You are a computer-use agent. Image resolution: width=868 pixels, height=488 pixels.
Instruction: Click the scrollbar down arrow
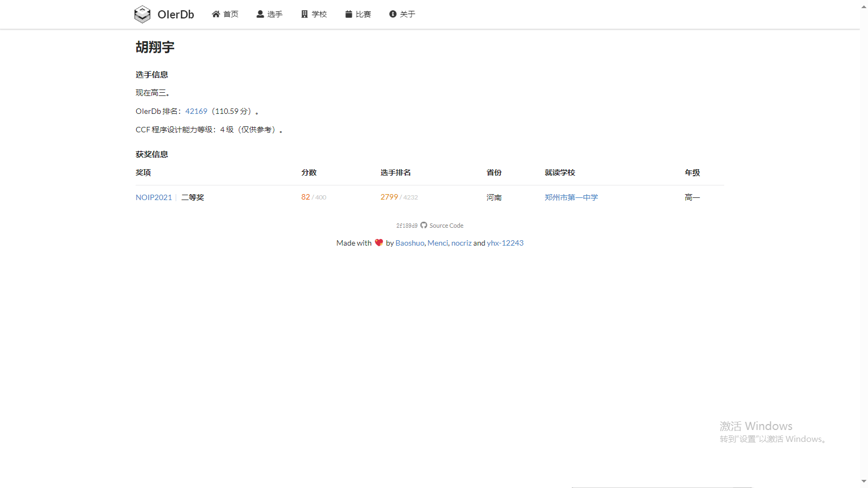[x=864, y=481]
